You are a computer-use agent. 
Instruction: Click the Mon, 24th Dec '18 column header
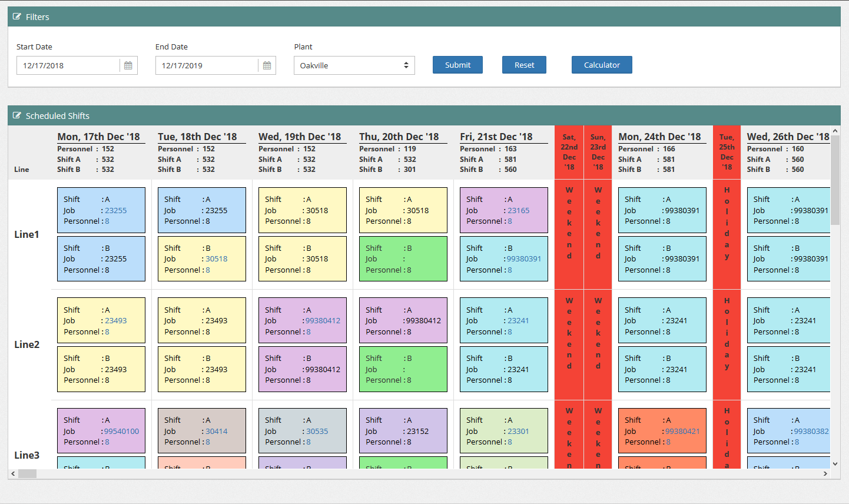click(659, 137)
